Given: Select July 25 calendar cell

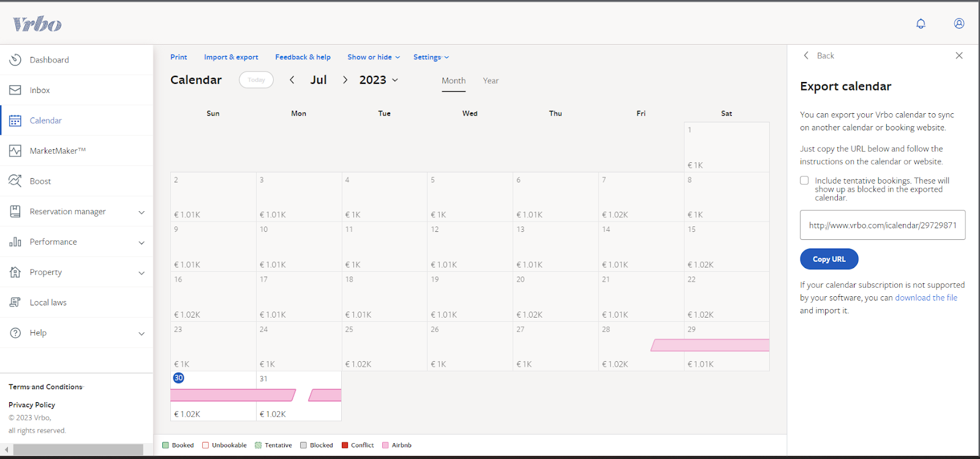Looking at the screenshot, I should click(385, 346).
